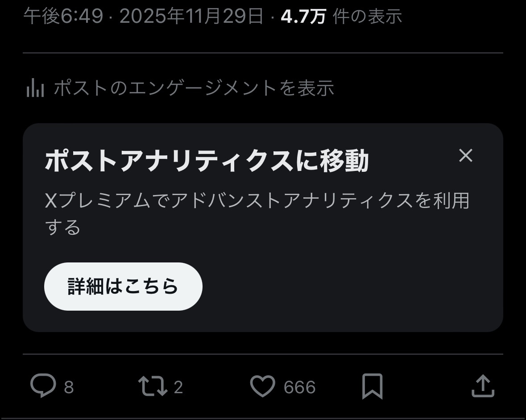Image resolution: width=526 pixels, height=420 pixels.
Task: Repost using the retweet arrows icon
Action: [x=153, y=386]
